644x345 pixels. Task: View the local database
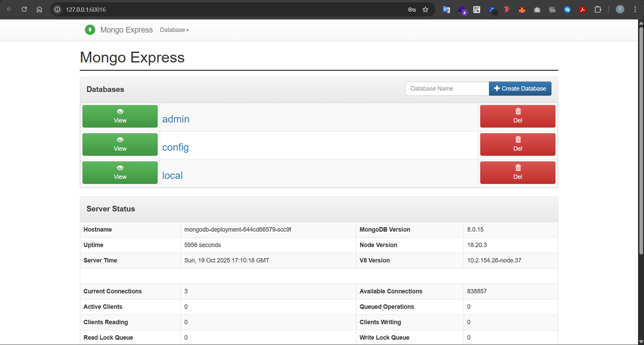pyautogui.click(x=120, y=173)
